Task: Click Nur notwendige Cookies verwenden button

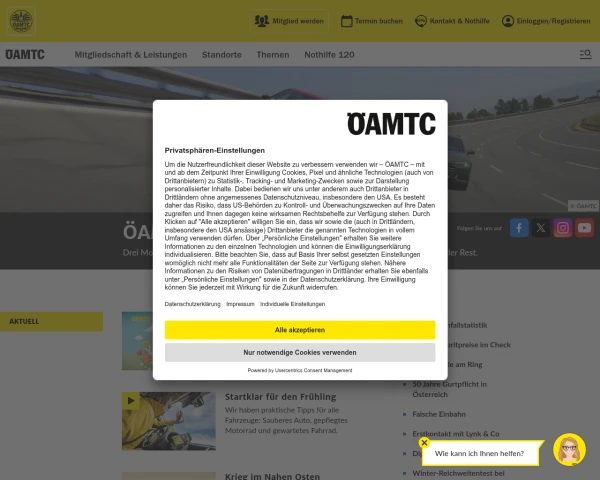Action: coord(300,353)
